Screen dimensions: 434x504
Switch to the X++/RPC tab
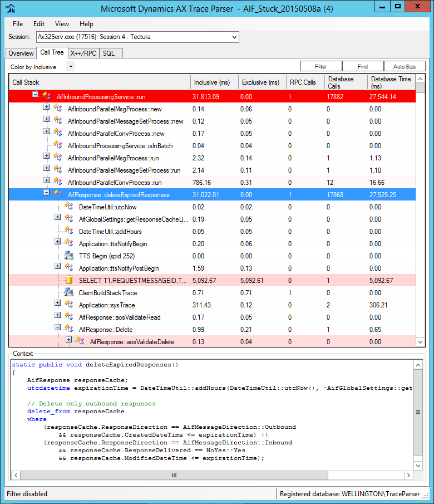83,53
